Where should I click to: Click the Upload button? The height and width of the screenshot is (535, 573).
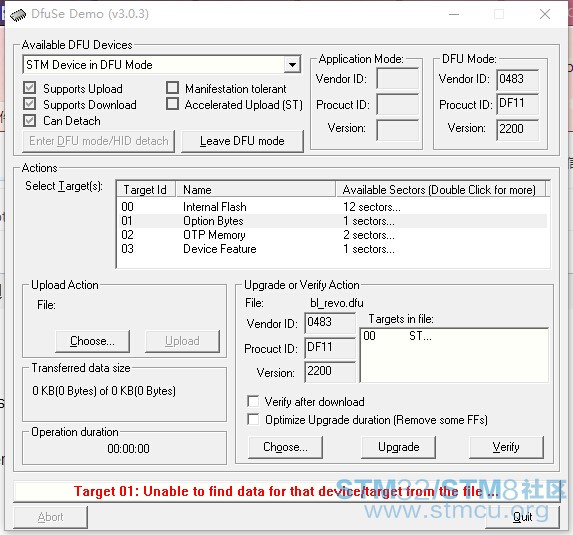tap(182, 341)
